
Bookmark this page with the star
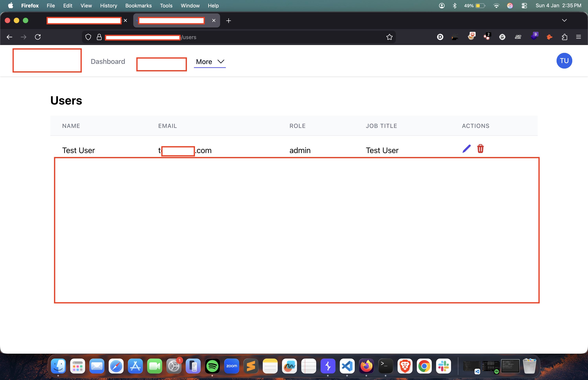(x=389, y=37)
